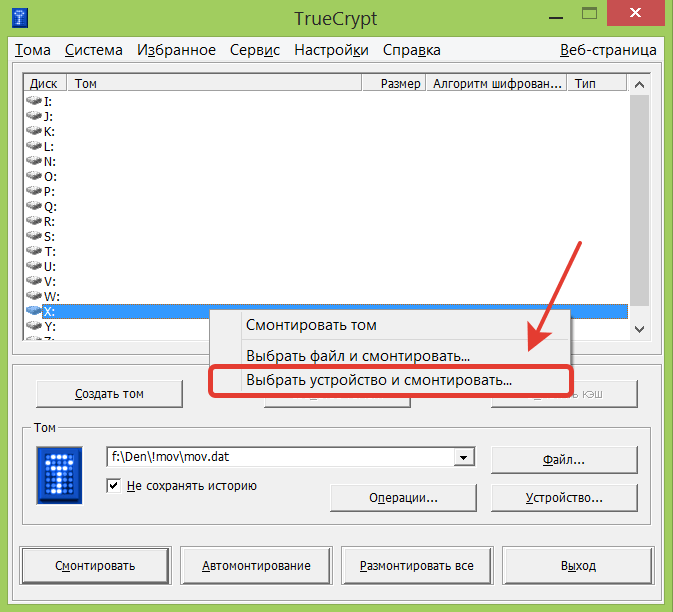Open the 'Избранное' menu
The width and height of the screenshot is (673, 612).
tap(176, 50)
